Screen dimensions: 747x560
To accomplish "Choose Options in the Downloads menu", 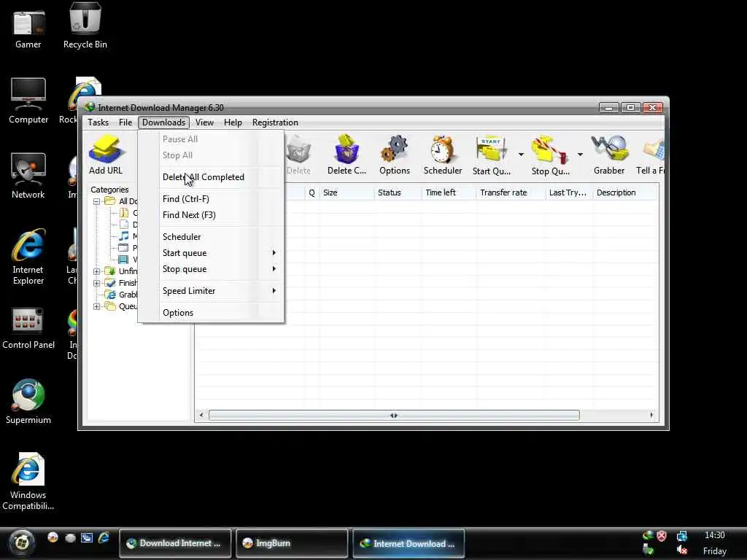I will pyautogui.click(x=211, y=313).
